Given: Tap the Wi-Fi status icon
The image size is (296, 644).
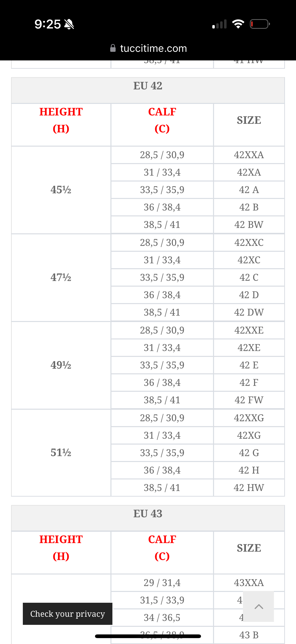Looking at the screenshot, I should tap(238, 24).
